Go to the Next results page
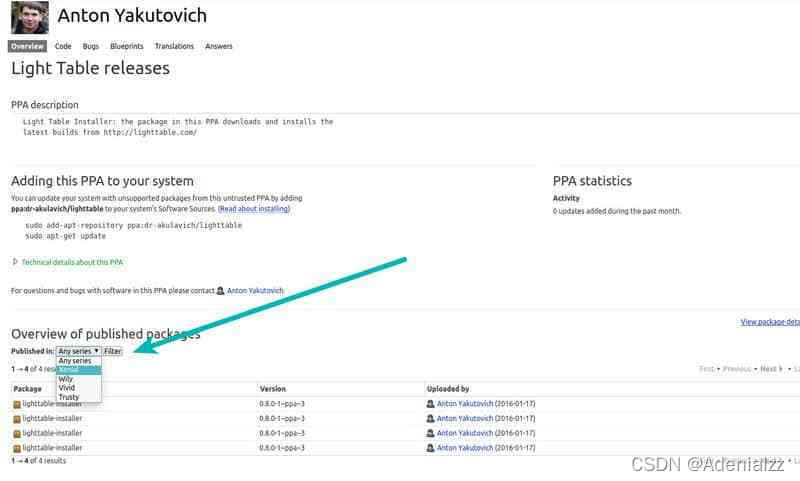Image resolution: width=800 pixels, height=481 pixels. 770,369
